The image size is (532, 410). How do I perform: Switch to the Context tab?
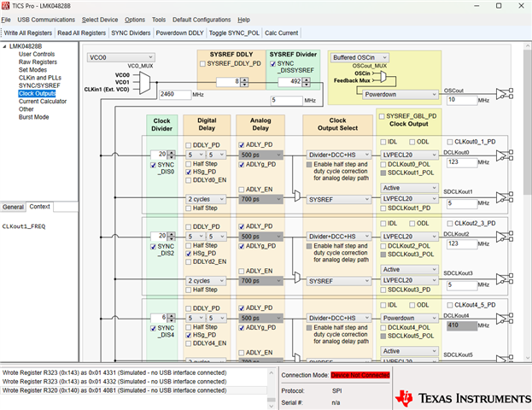pyautogui.click(x=39, y=207)
